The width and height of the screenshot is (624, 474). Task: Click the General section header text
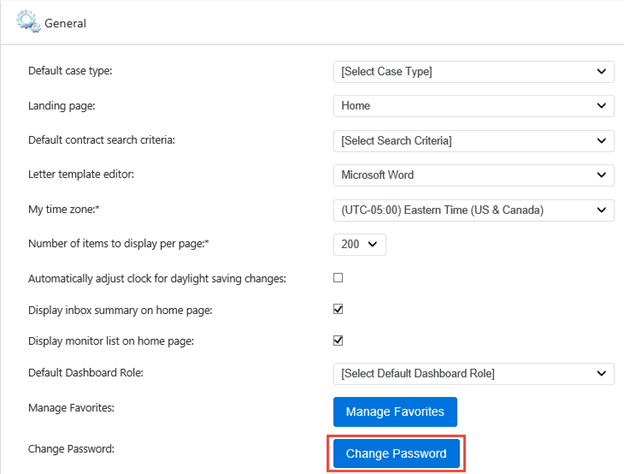(x=65, y=23)
